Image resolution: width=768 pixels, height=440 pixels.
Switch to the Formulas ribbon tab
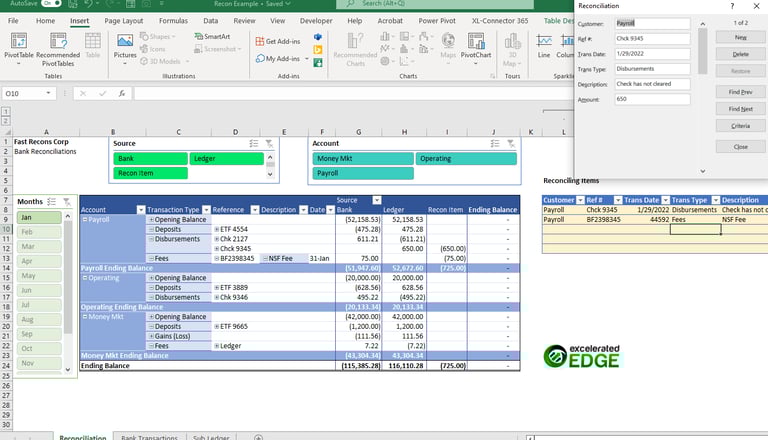click(173, 21)
